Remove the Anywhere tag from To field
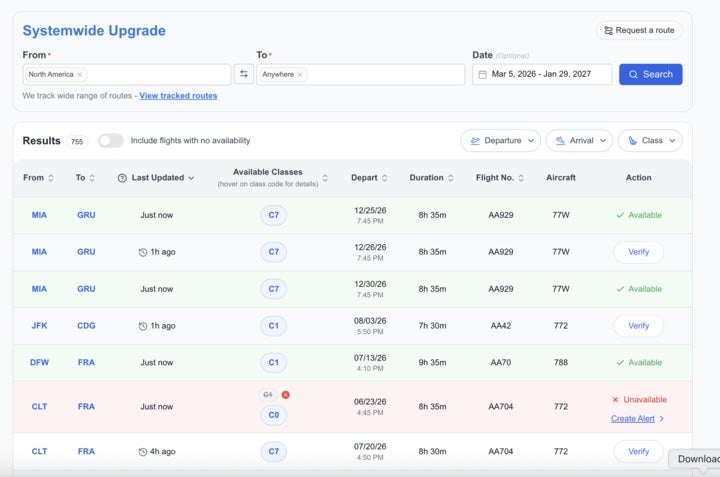The width and height of the screenshot is (720, 477). click(300, 75)
